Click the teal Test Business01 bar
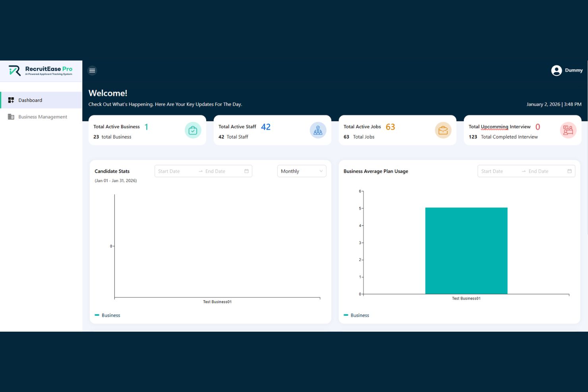Viewport: 588px width, 392px height. coord(466,251)
